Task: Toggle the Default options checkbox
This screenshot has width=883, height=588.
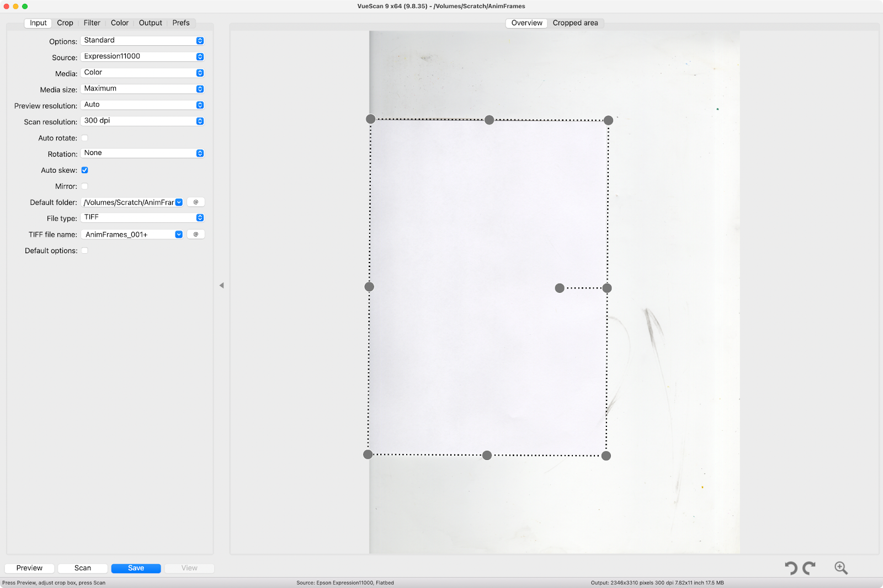Action: [84, 250]
